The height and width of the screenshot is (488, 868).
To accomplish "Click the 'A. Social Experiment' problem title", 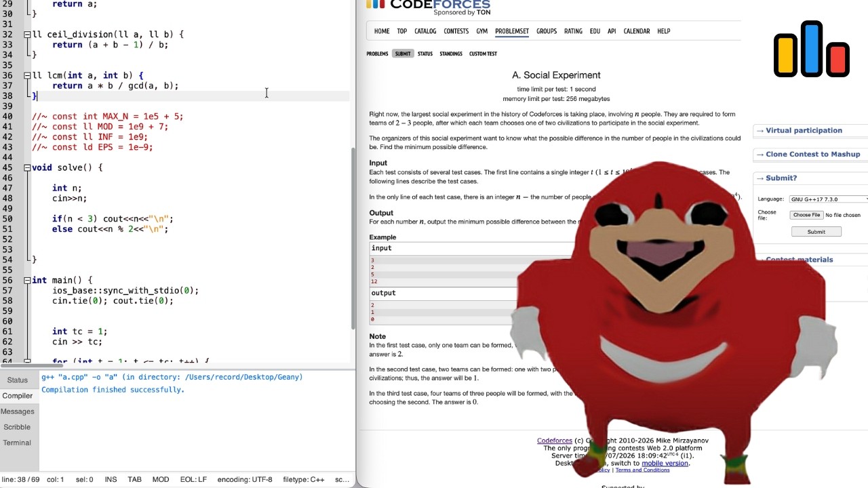I will point(556,75).
